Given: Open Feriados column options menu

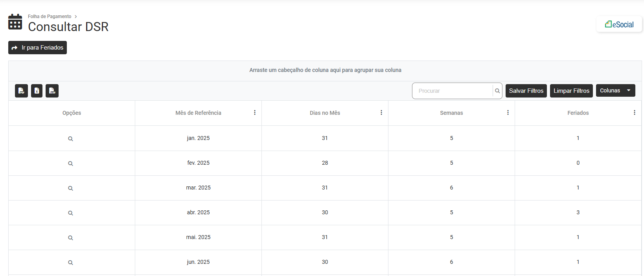Looking at the screenshot, I should [634, 112].
